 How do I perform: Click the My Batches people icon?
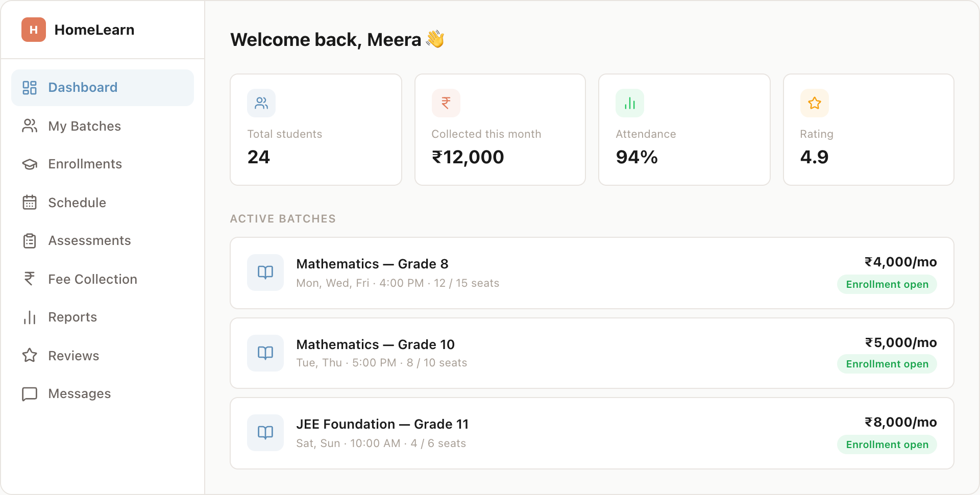(x=30, y=126)
